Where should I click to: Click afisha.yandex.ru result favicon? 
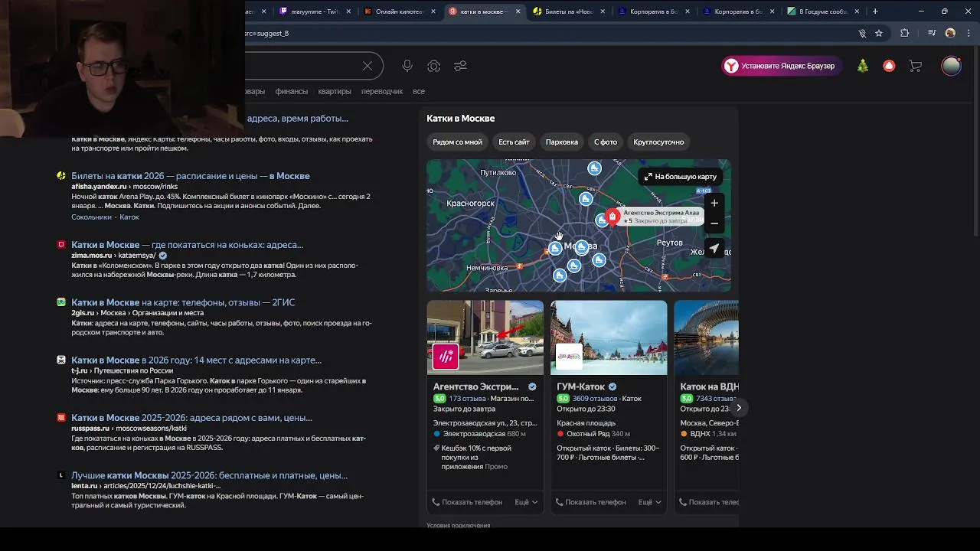click(61, 176)
